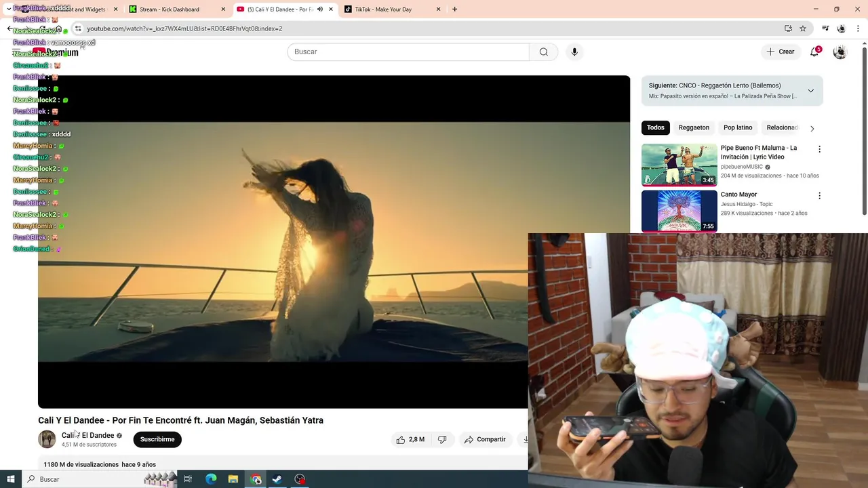
Task: Open Chrome three-dot menu
Action: pos(858,28)
